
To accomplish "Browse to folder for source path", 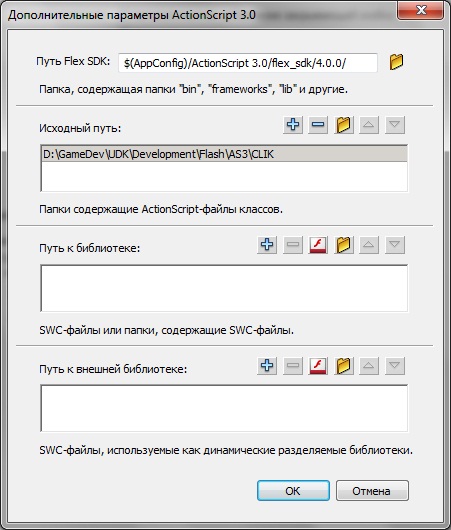I will tap(343, 125).
